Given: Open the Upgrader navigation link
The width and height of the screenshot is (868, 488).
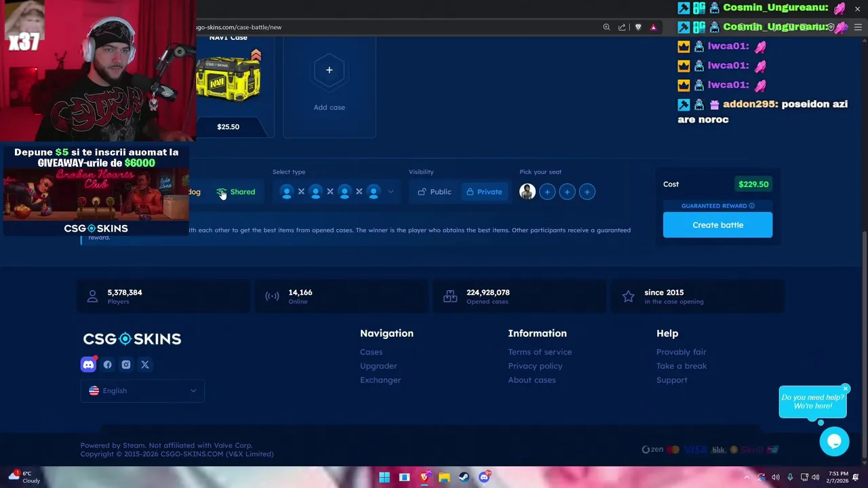Looking at the screenshot, I should tap(378, 366).
